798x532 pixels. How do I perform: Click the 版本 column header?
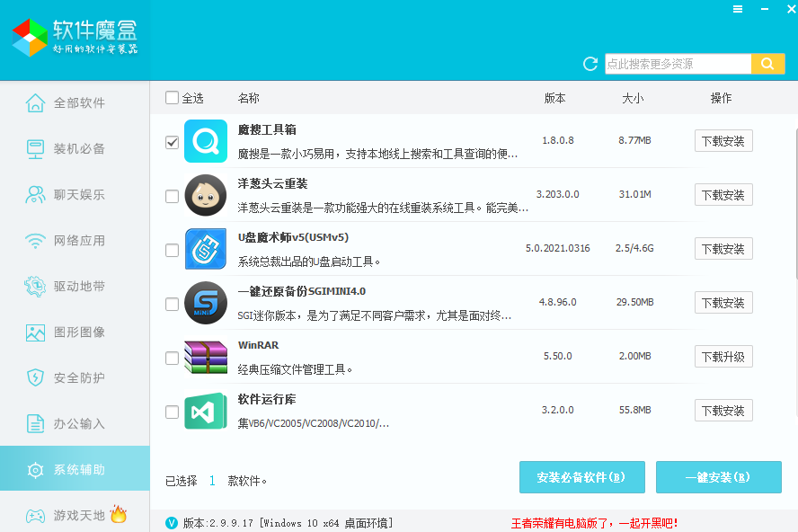[x=554, y=98]
